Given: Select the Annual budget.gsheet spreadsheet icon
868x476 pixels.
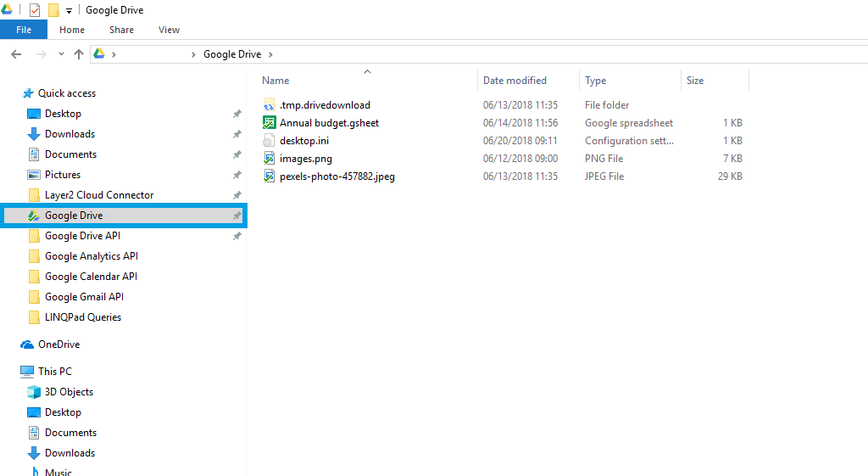Looking at the screenshot, I should point(269,122).
